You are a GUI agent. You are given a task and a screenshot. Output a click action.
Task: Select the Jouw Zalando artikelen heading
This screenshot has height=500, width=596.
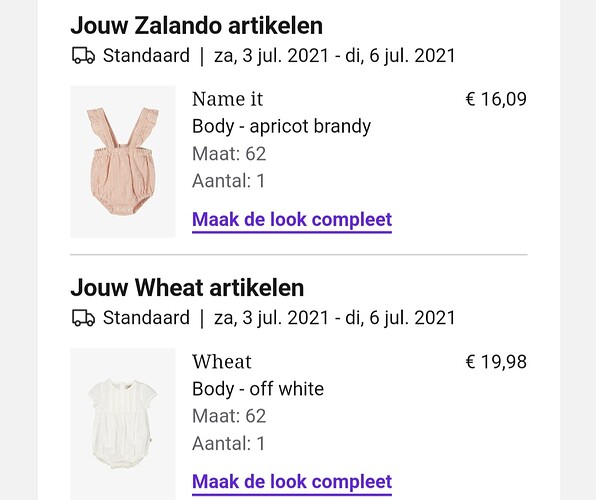[x=197, y=25]
